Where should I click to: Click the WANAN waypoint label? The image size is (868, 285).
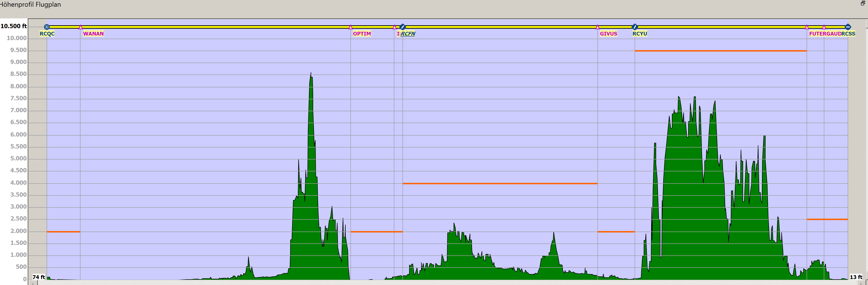coord(93,34)
